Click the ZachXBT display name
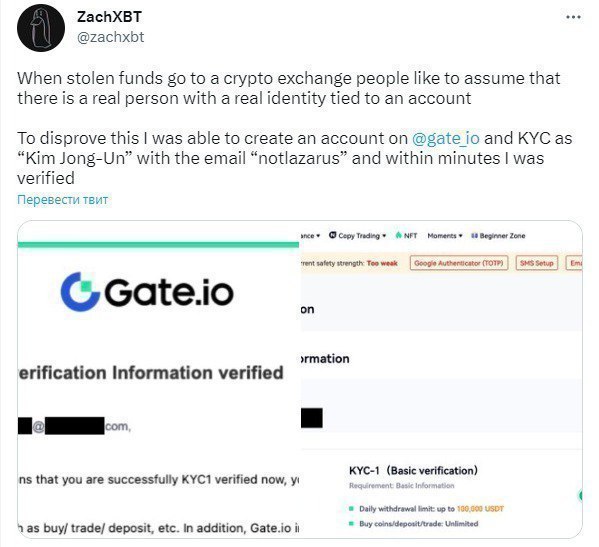The image size is (599, 547). click(109, 17)
